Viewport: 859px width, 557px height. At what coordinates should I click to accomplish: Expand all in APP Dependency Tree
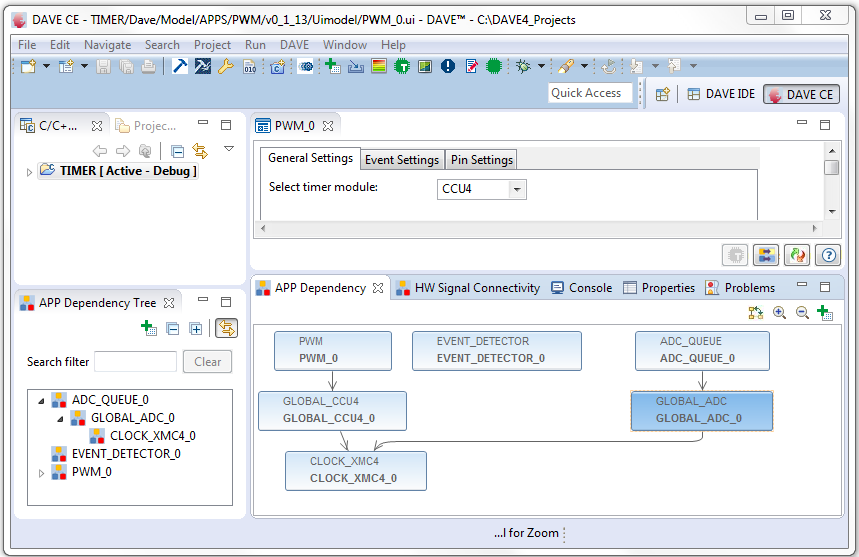[196, 329]
